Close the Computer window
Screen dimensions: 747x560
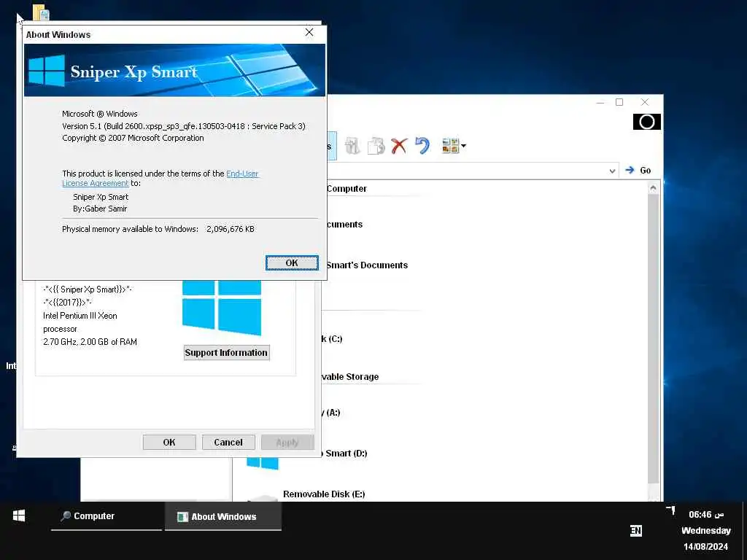[x=645, y=102]
